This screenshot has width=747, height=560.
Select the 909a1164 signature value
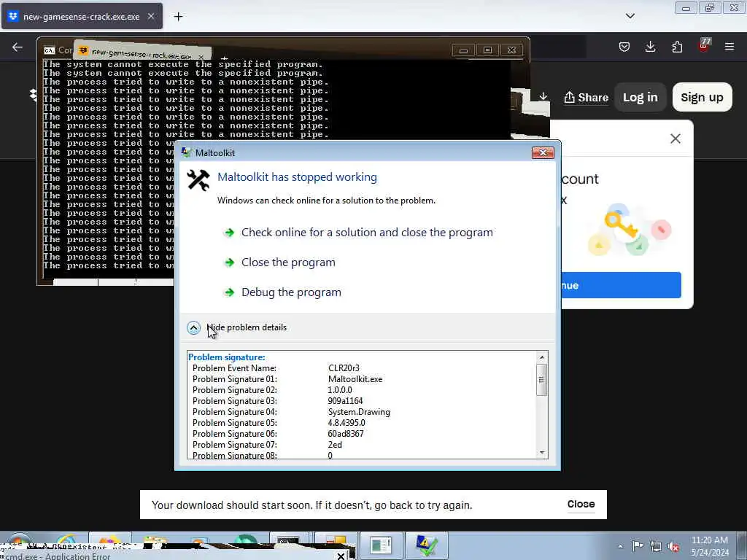[x=345, y=401]
